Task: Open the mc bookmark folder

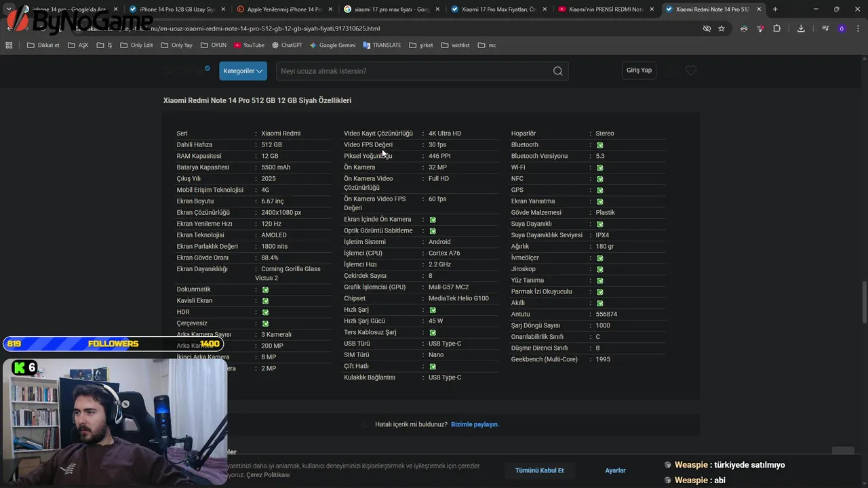Action: 487,45
